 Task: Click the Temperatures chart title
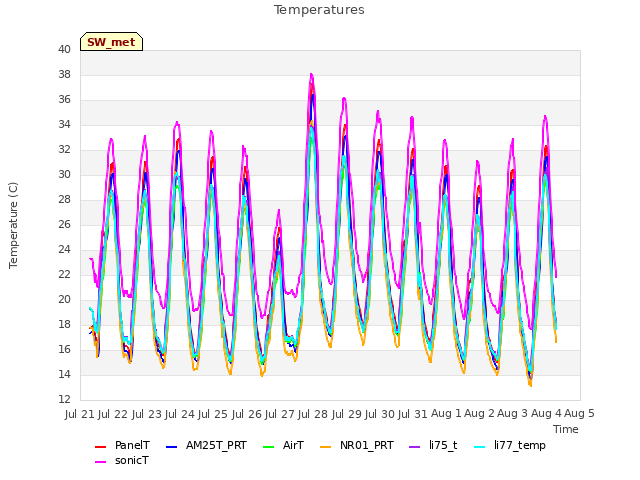pos(319,10)
